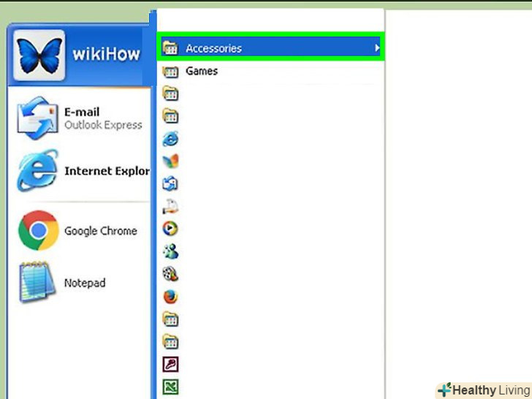The height and width of the screenshot is (399, 532).
Task: Click the MSN butterfly icon in programs list
Action: tap(170, 161)
